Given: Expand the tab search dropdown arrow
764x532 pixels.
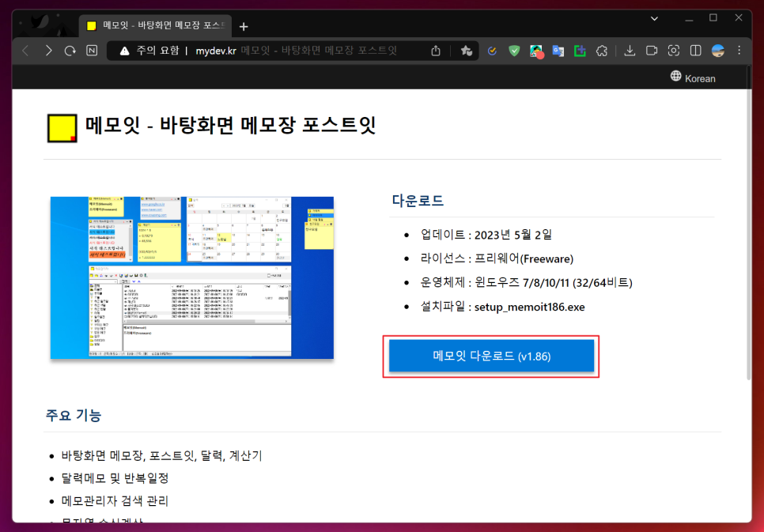Looking at the screenshot, I should (654, 18).
